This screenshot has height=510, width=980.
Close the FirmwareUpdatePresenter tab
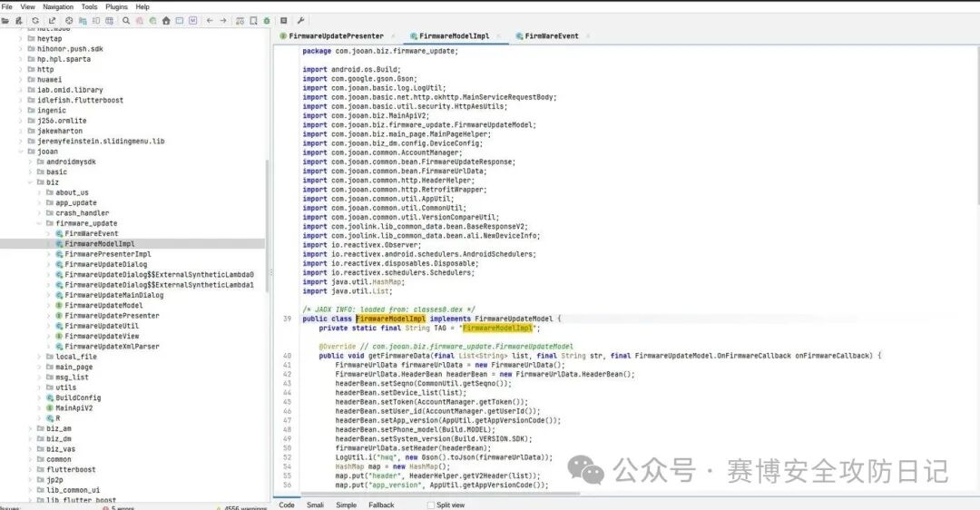pyautogui.click(x=392, y=36)
